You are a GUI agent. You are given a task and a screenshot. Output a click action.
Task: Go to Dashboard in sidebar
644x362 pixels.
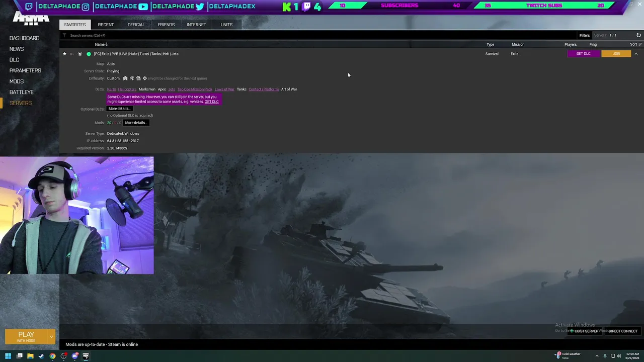[x=24, y=38]
